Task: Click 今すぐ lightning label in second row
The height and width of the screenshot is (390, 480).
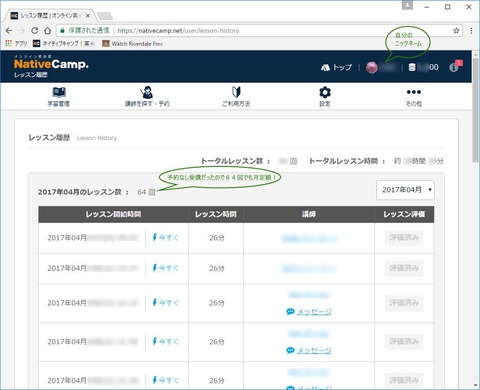Action: click(x=165, y=268)
